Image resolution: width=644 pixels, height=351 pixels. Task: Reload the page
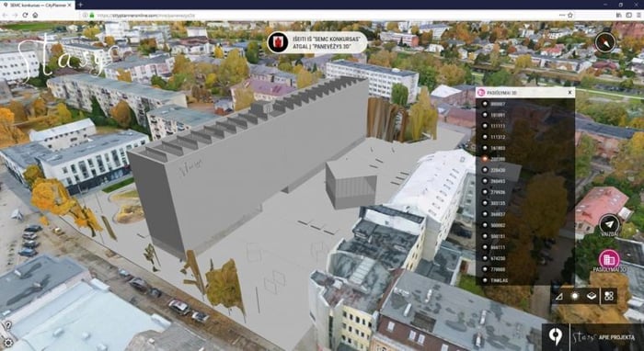click(x=25, y=15)
